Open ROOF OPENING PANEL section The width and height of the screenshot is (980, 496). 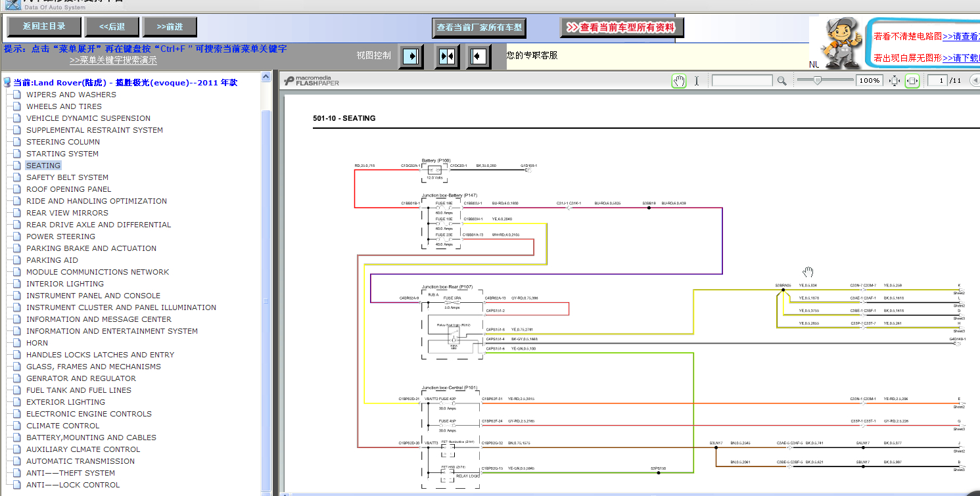(x=69, y=189)
